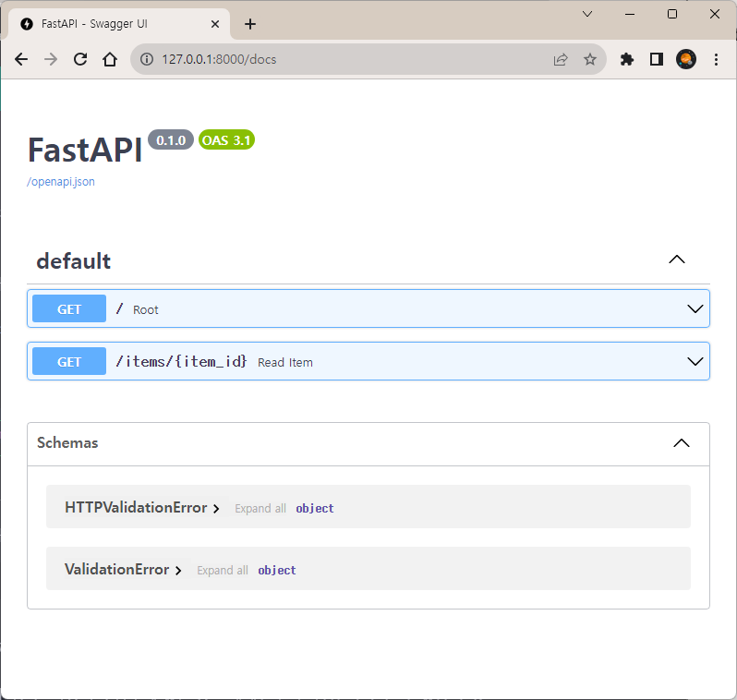This screenshot has width=737, height=700.
Task: Click the /items/{item_id} path text
Action: [181, 361]
